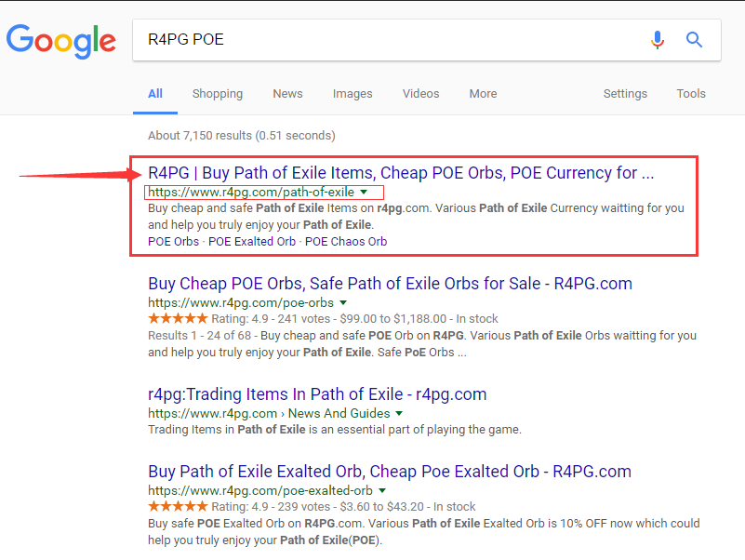Open 'R4PG | Buy Path of Exile Items' result
The height and width of the screenshot is (560, 745).
click(401, 173)
